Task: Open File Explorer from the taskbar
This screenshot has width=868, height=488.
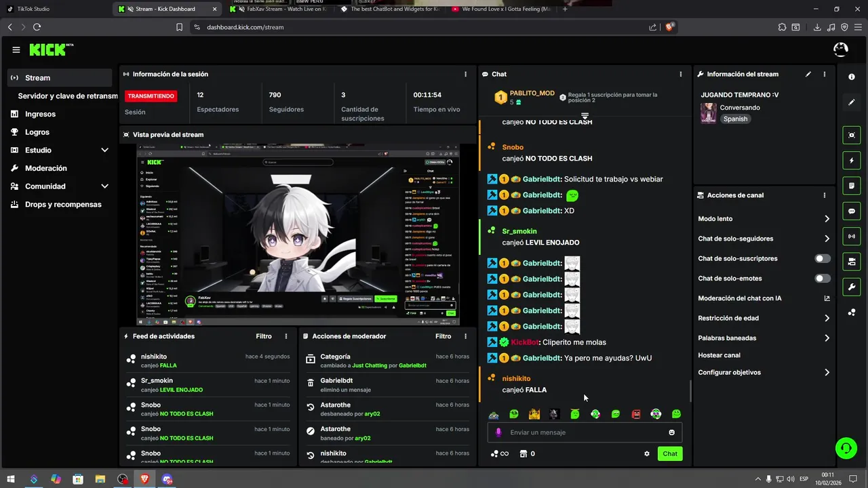Action: pos(100,479)
